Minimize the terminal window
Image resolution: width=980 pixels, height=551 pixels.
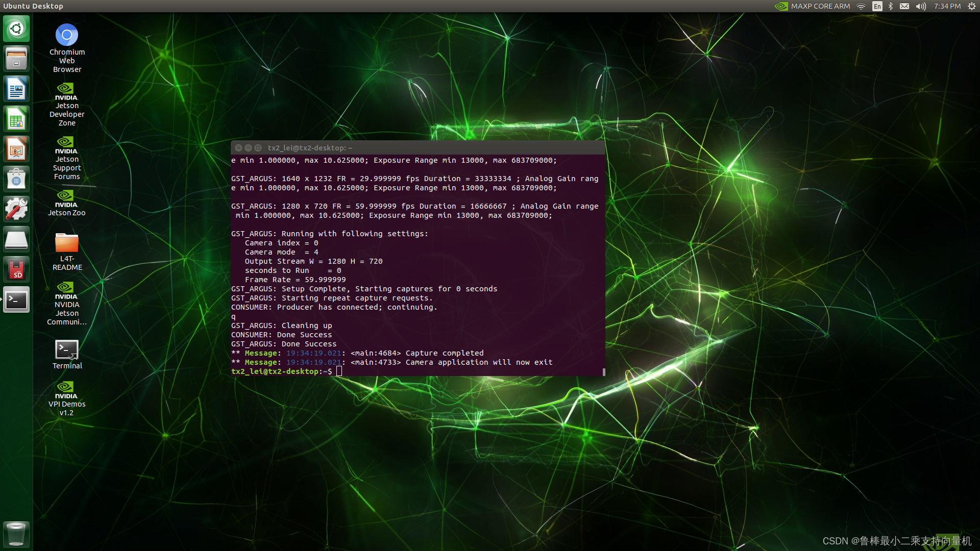tap(248, 147)
